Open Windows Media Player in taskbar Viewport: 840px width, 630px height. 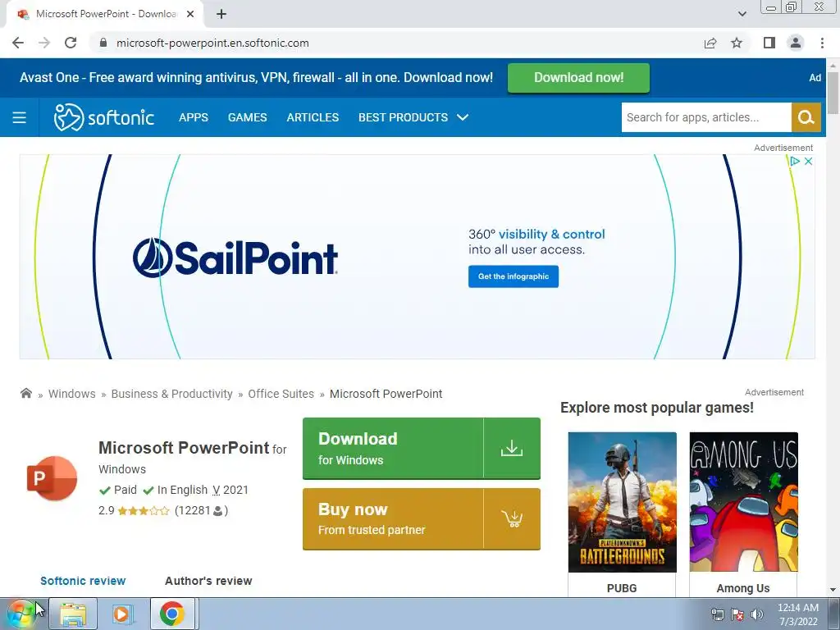121,614
